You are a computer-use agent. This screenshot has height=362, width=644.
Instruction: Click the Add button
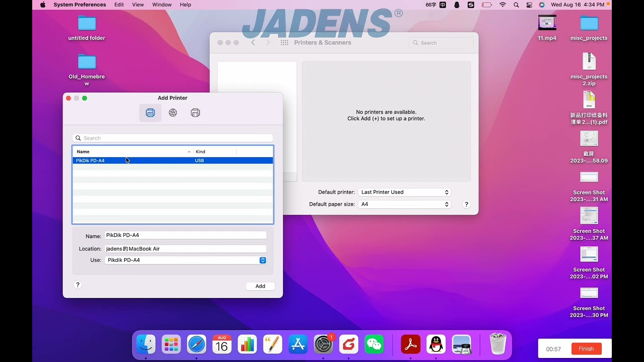click(260, 286)
